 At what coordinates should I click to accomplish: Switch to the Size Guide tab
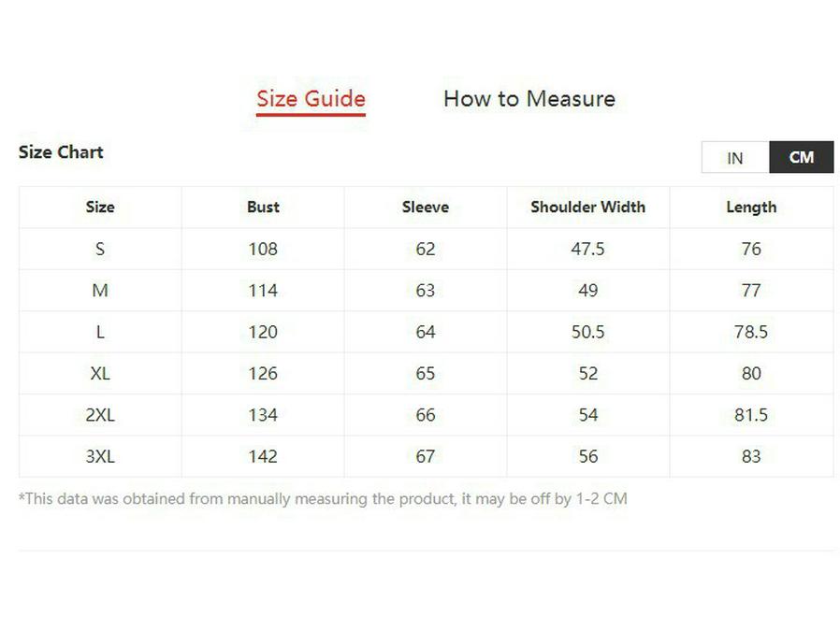point(311,99)
